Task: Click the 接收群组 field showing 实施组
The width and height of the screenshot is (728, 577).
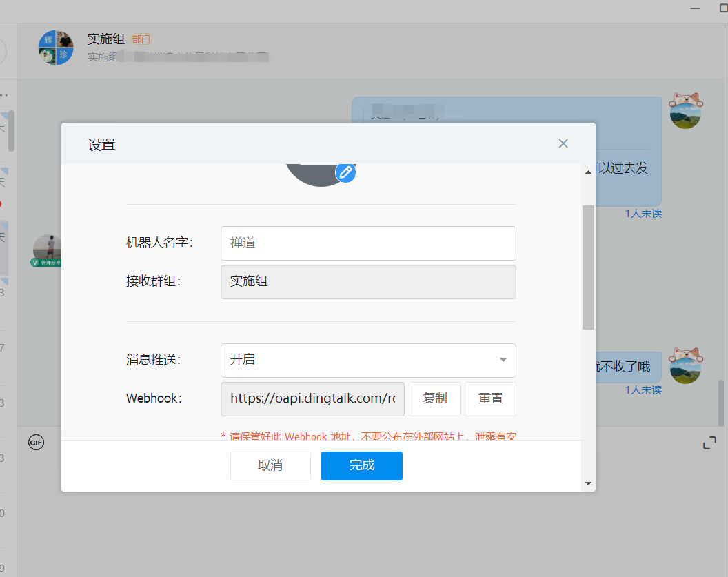Action: tap(368, 282)
